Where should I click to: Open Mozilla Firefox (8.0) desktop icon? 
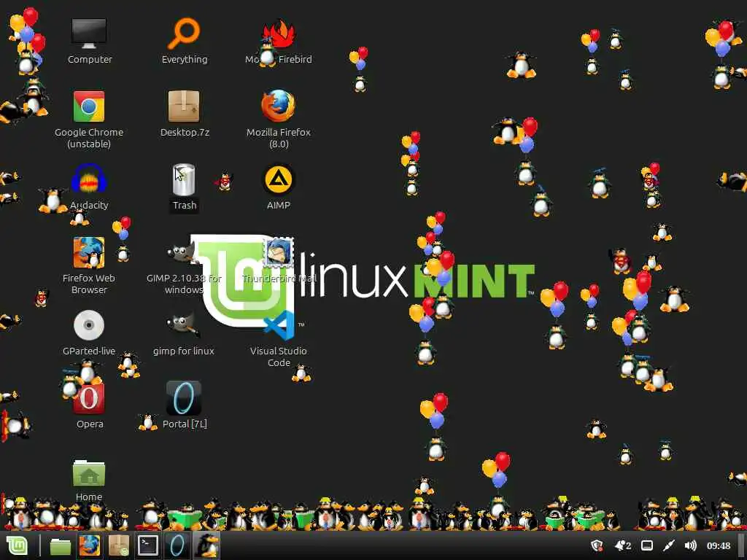coord(279,106)
